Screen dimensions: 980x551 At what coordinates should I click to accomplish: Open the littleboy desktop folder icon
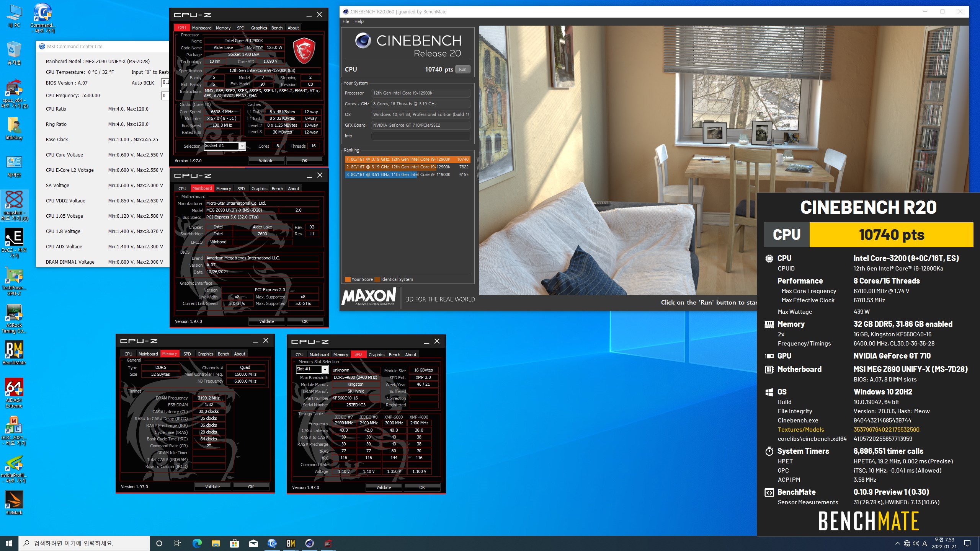click(x=14, y=128)
